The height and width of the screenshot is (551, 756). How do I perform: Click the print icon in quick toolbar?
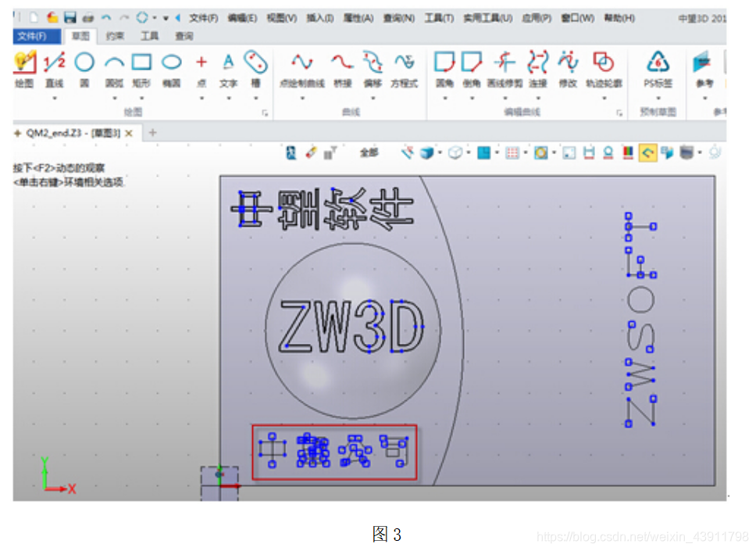(87, 18)
